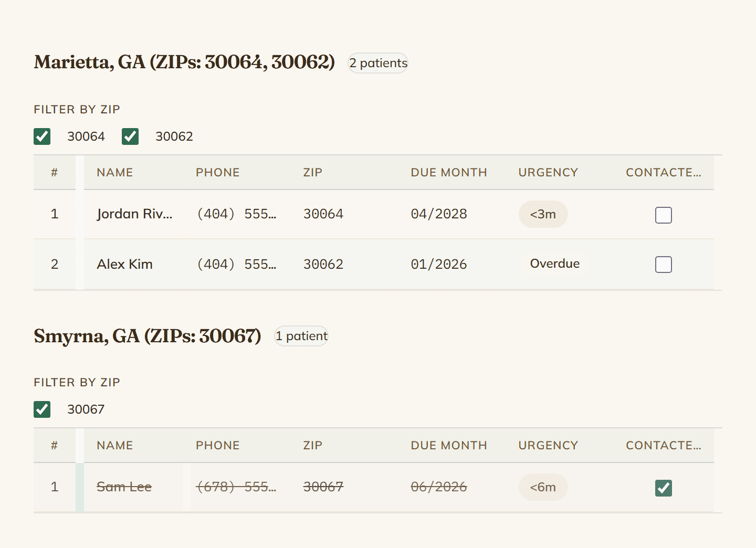Sort Smyrna table by NAME column header
This screenshot has width=756, height=548.
[x=115, y=446]
